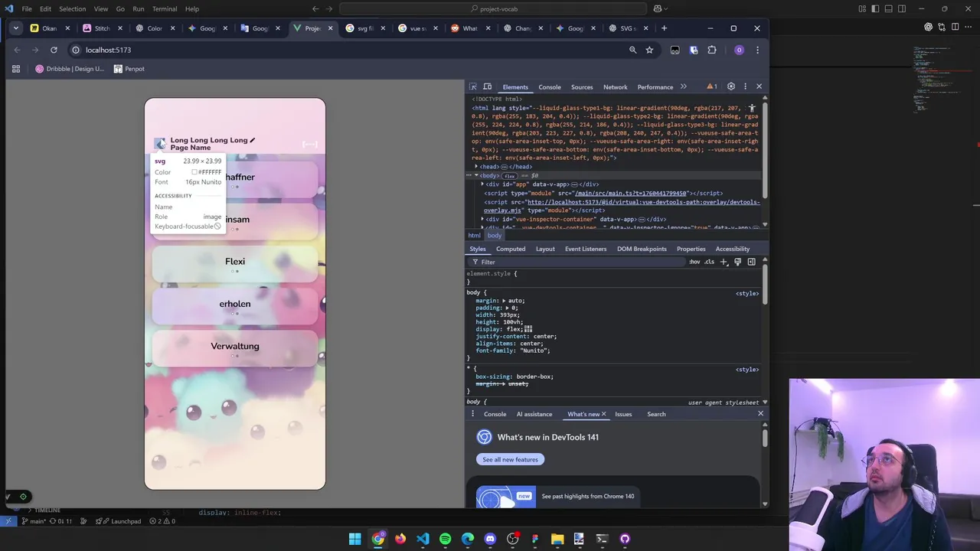Switch to the Sources panel tab

(582, 87)
